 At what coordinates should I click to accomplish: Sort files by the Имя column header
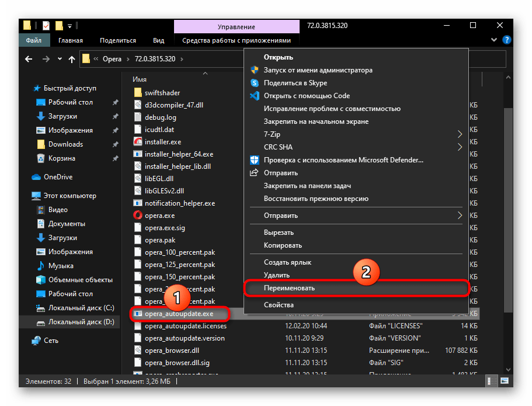tap(140, 79)
